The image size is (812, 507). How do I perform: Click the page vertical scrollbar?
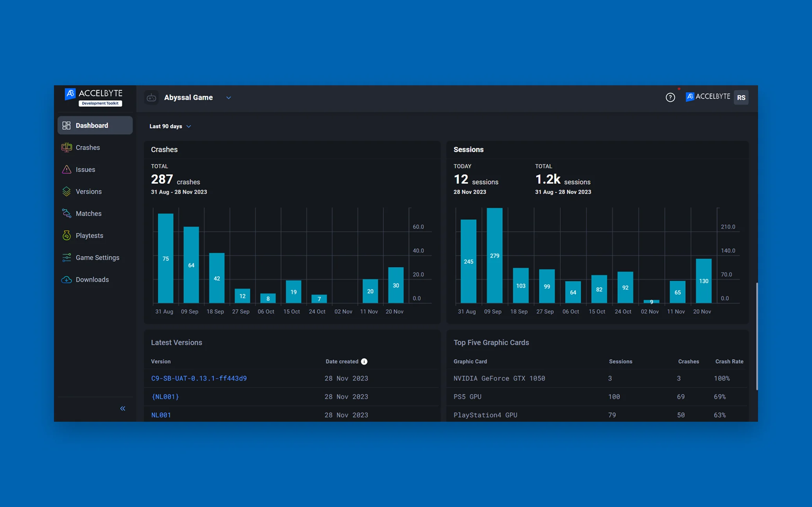coord(757,336)
